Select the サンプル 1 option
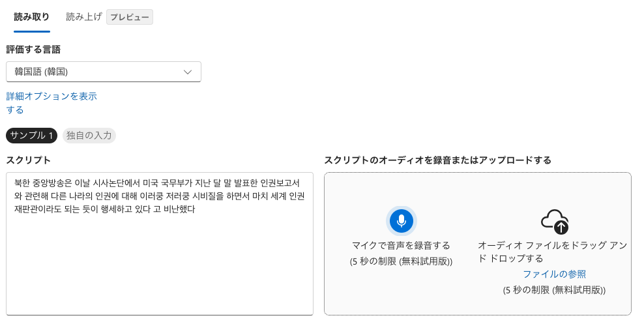Screen dimensions: 644x322 pos(32,136)
